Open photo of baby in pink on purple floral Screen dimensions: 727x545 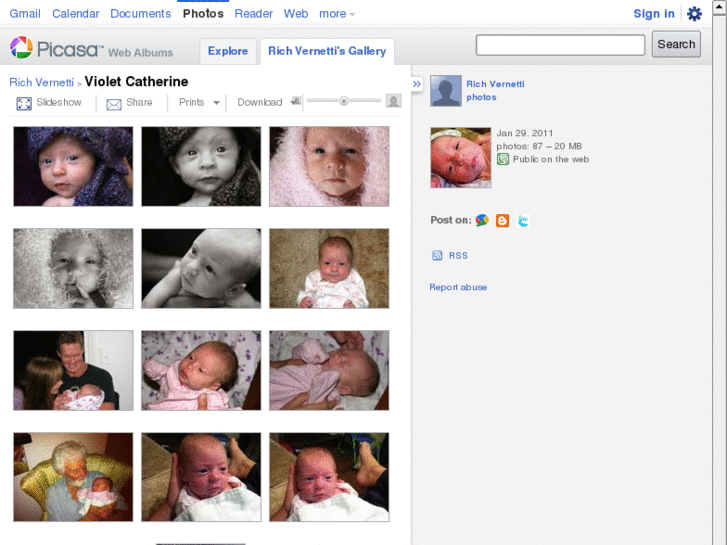click(201, 371)
